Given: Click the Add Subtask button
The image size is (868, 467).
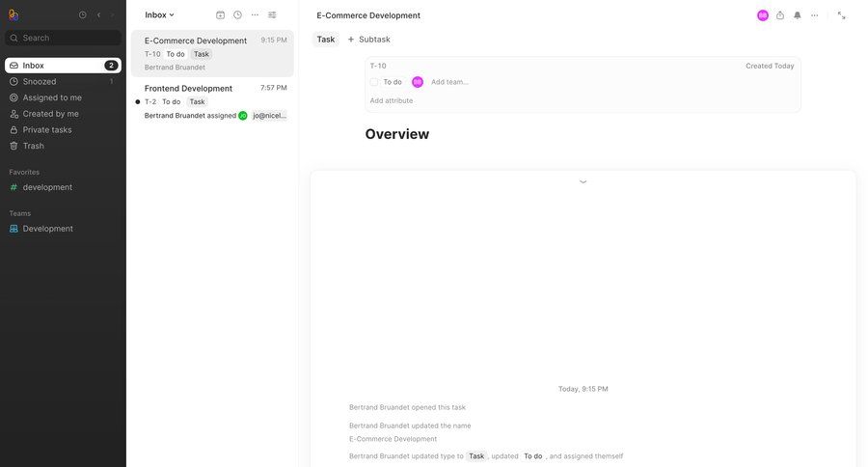Looking at the screenshot, I should pos(368,40).
